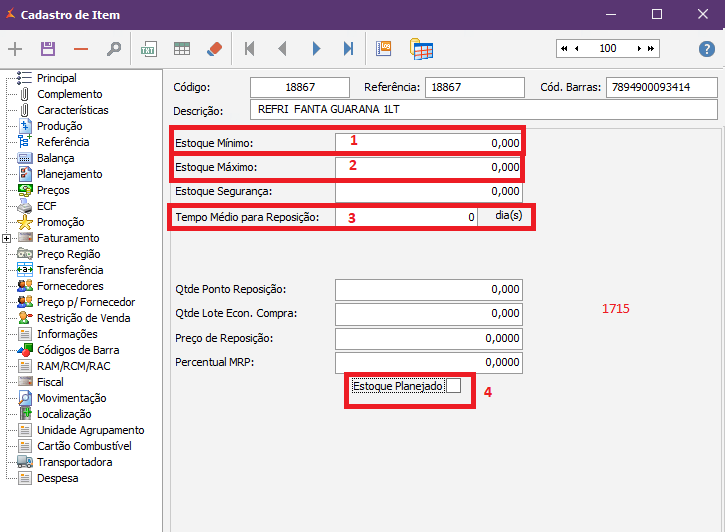Image resolution: width=725 pixels, height=532 pixels.
Task: Open Códigos de Barra section
Action: coord(78,350)
